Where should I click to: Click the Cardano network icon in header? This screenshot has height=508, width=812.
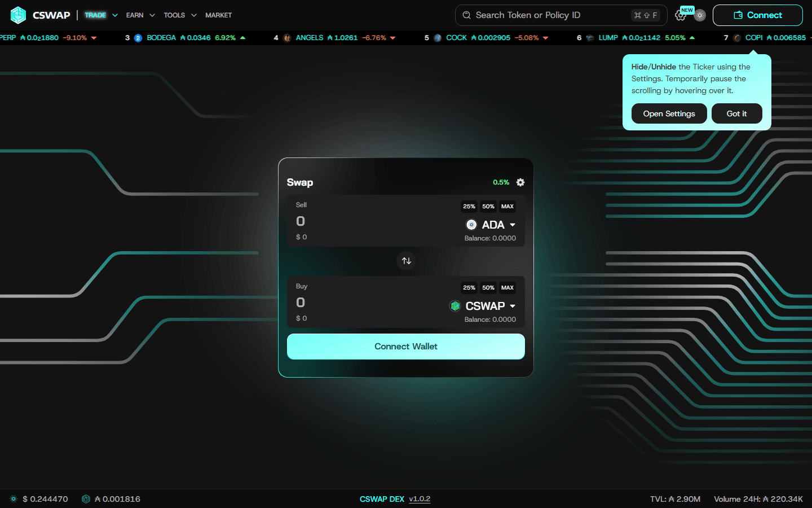700,15
